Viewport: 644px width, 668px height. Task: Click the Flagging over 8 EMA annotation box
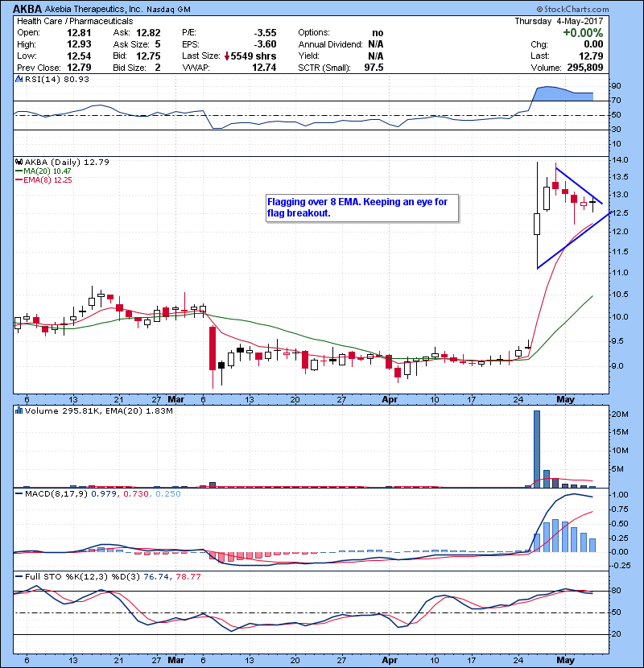tap(362, 208)
